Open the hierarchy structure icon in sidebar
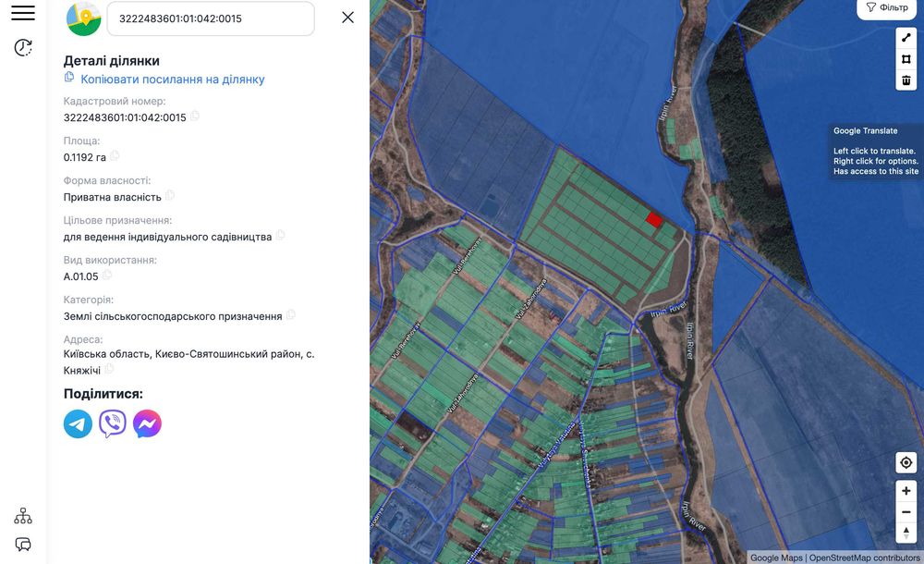The image size is (924, 564). pyautogui.click(x=23, y=516)
